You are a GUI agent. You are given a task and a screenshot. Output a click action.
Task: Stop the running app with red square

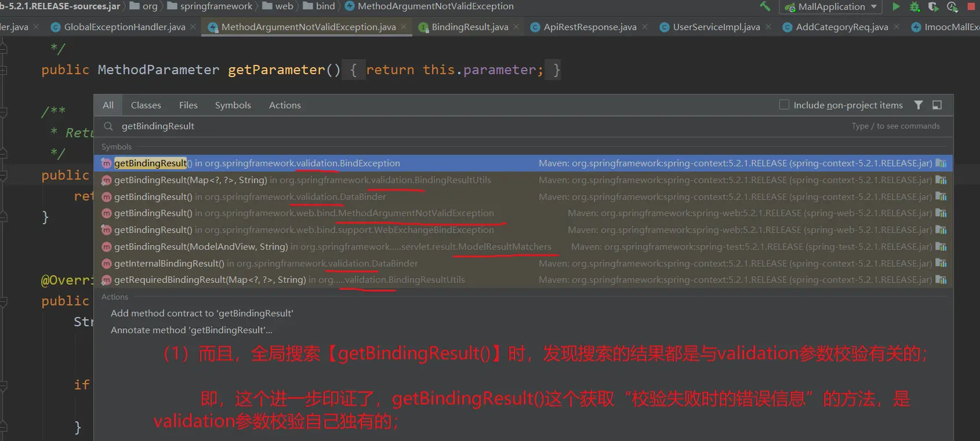tap(971, 7)
